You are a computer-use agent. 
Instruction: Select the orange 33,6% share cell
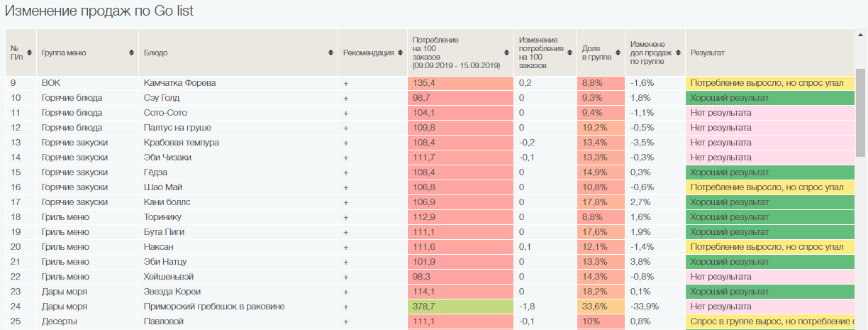(600, 307)
